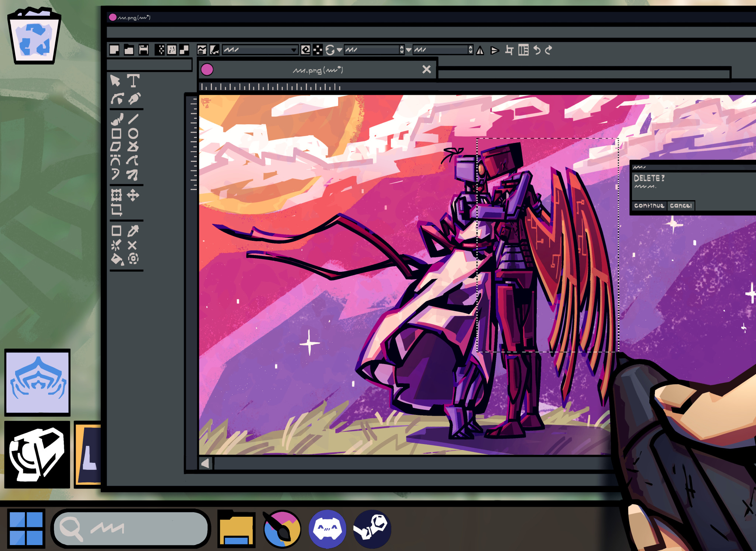The width and height of the screenshot is (756, 551).
Task: Toggle the eraser mode button in toolbar
Action: tap(306, 50)
